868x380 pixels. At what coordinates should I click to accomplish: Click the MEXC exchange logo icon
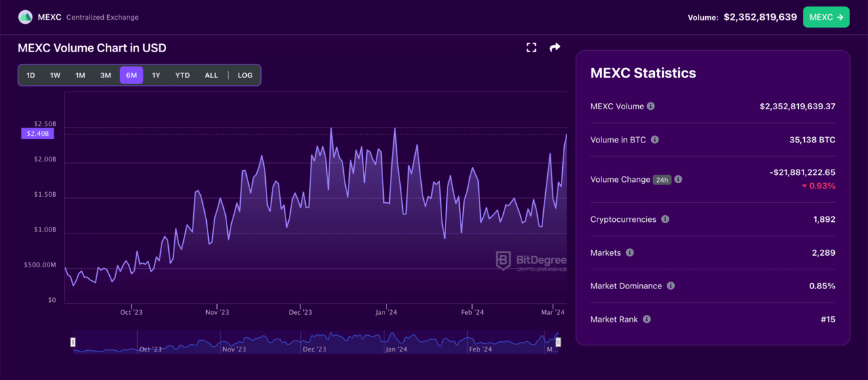click(25, 17)
